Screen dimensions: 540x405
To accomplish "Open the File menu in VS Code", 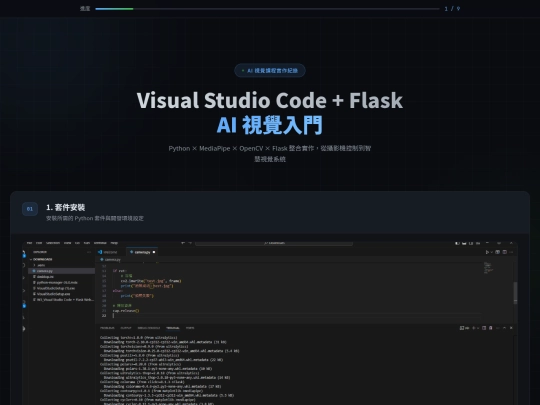I will click(29, 243).
